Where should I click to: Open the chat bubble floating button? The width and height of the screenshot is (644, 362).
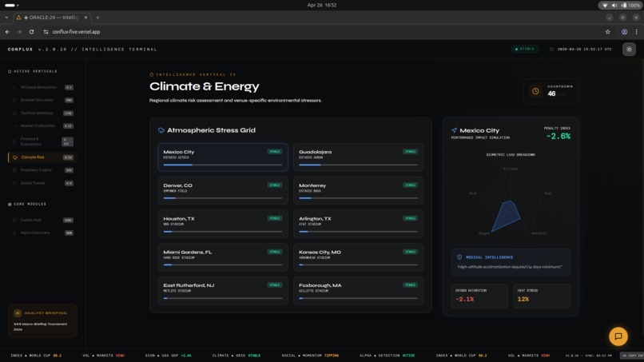point(618,336)
